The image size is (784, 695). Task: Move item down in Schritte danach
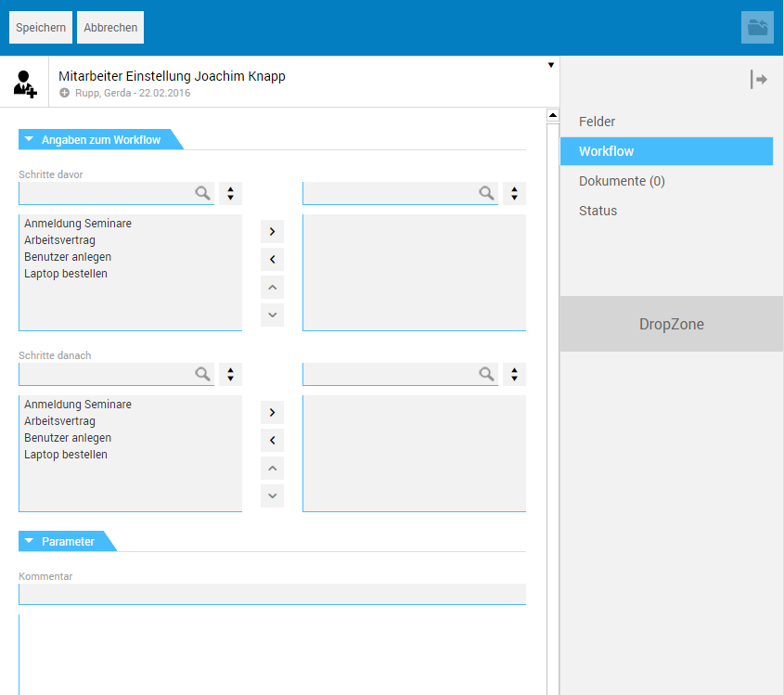tap(272, 496)
